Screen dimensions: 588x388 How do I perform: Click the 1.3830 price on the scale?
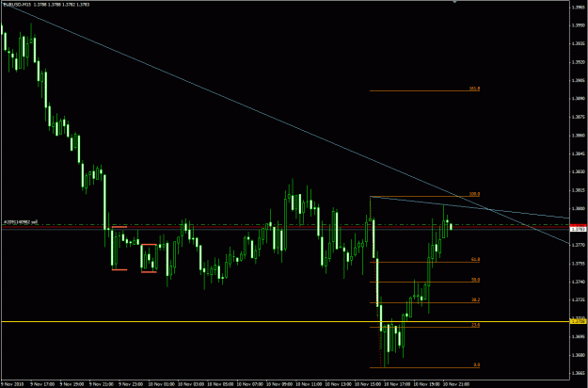[579, 171]
